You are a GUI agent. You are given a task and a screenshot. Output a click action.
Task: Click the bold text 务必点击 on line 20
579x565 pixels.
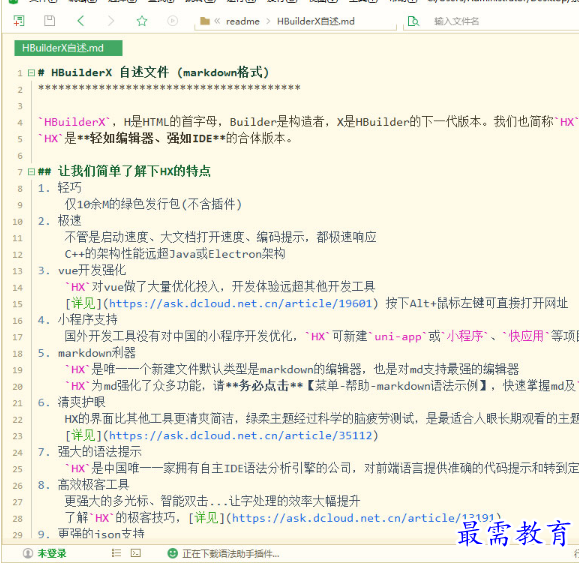coord(264,386)
